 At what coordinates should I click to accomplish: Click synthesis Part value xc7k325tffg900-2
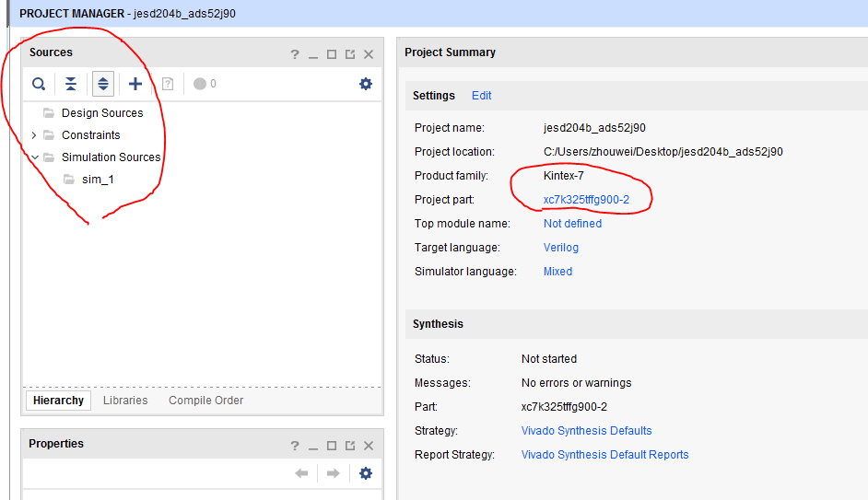(x=564, y=407)
